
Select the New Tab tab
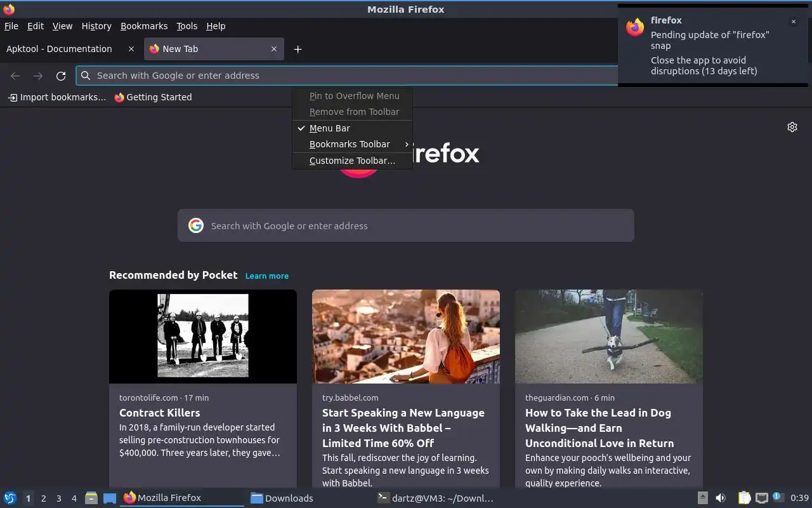[213, 49]
